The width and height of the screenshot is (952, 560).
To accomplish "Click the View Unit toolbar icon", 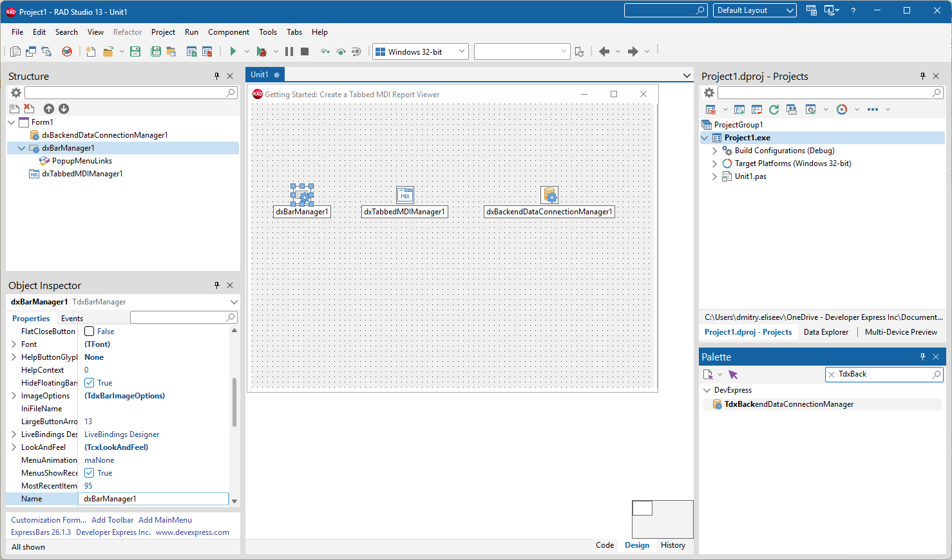I will click(15, 51).
